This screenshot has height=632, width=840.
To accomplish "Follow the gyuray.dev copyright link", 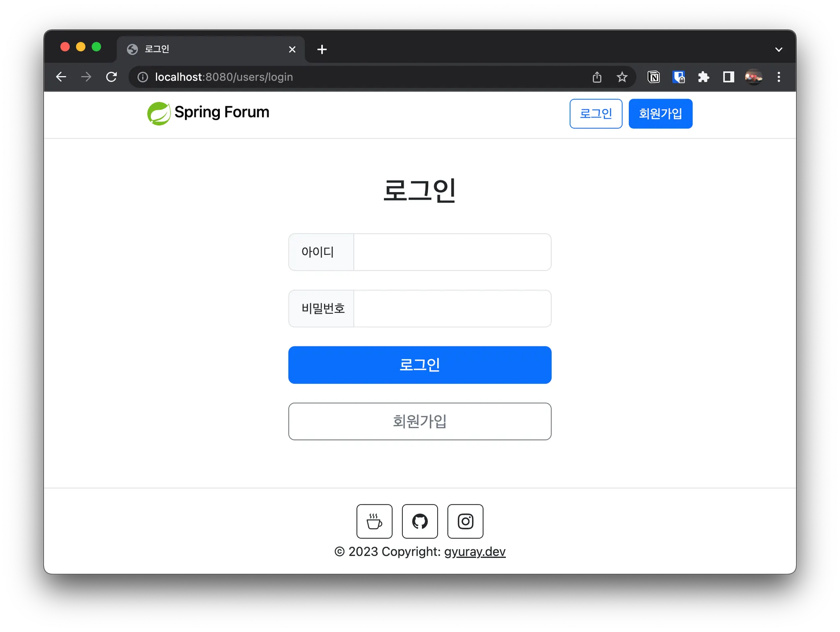I will [x=475, y=552].
